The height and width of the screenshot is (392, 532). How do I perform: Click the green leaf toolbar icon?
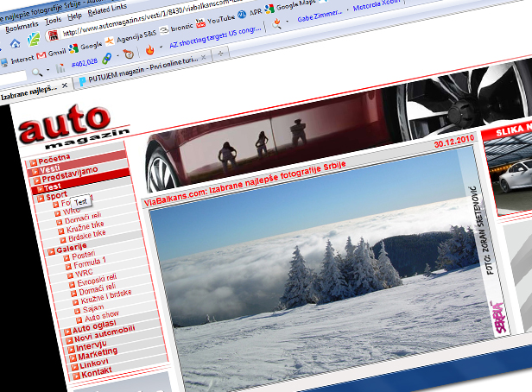34,39
